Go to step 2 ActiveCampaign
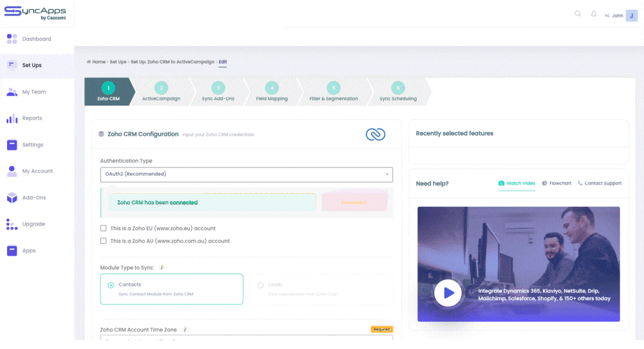Viewport: 644px width, 349px height. click(x=161, y=92)
